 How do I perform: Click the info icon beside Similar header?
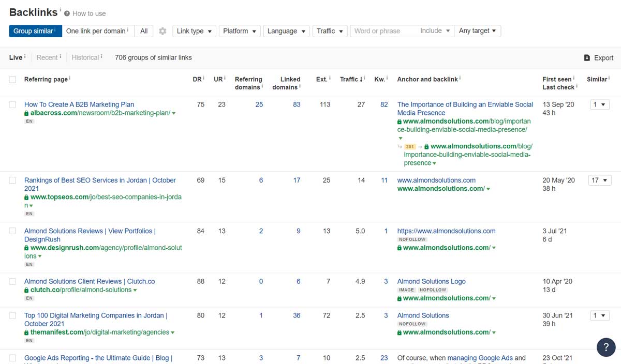609,79
